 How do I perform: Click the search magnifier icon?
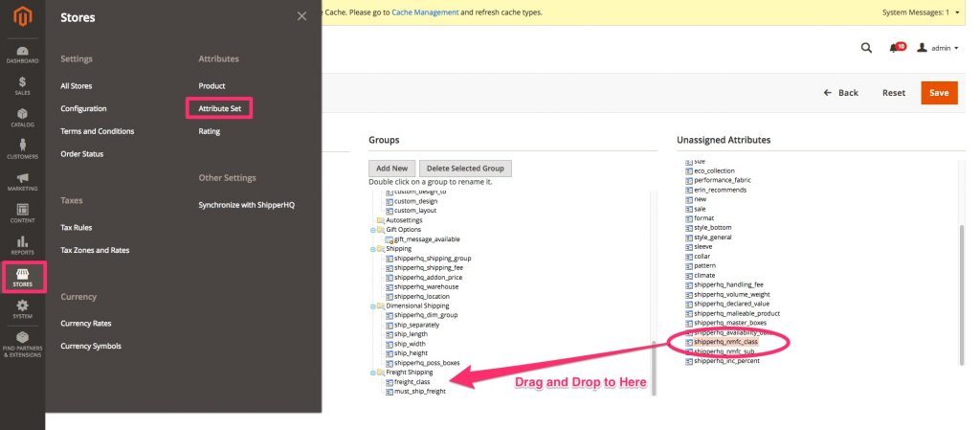click(x=866, y=47)
